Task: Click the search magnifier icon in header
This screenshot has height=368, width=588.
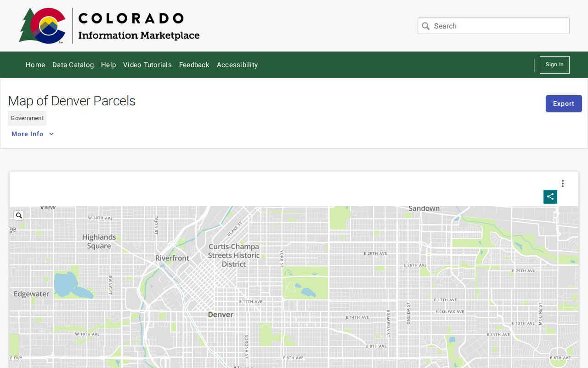Action: click(x=426, y=26)
